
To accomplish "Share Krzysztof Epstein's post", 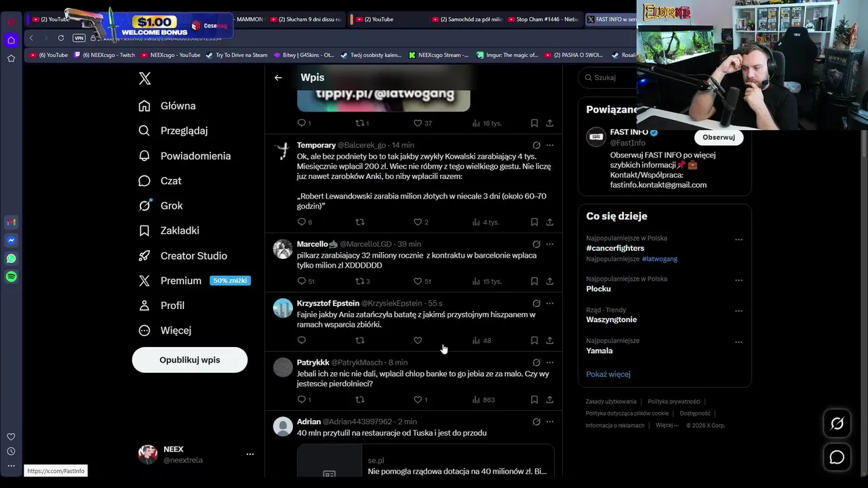I will [550, 340].
